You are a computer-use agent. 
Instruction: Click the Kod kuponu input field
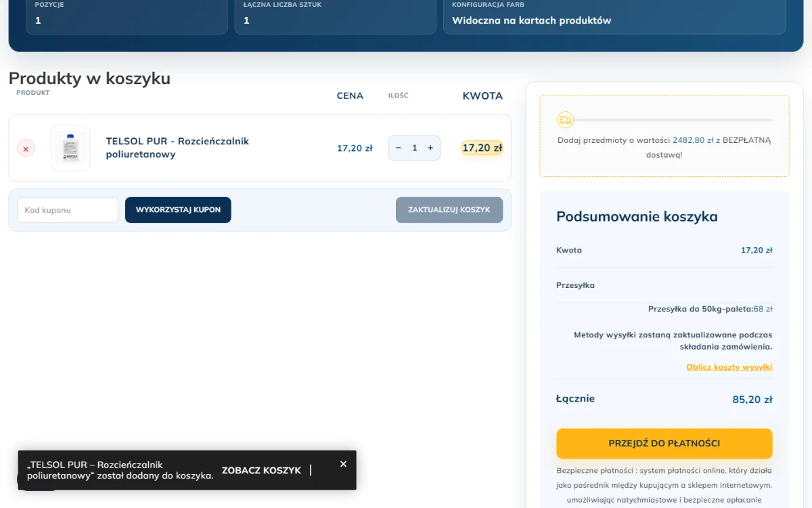tap(68, 210)
